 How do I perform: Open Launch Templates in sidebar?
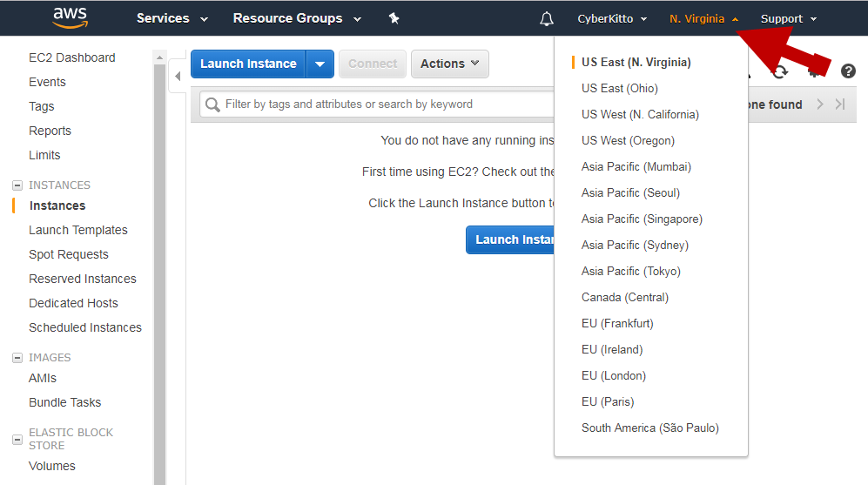[78, 230]
